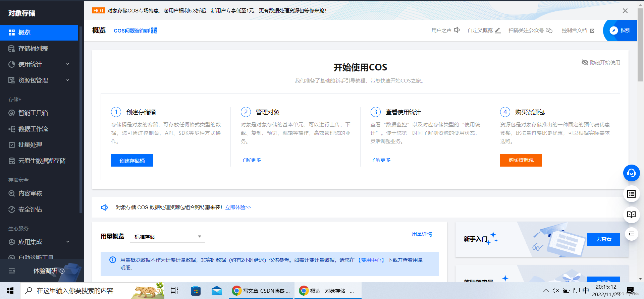Open the 用量详情 link
The width and height of the screenshot is (644, 299).
tap(422, 234)
